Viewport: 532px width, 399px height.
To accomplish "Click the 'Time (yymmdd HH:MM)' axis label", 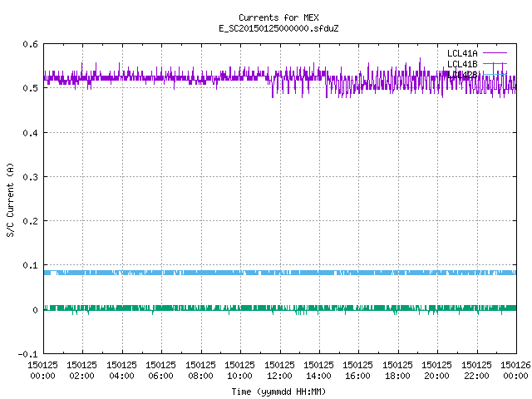I will coord(278,392).
